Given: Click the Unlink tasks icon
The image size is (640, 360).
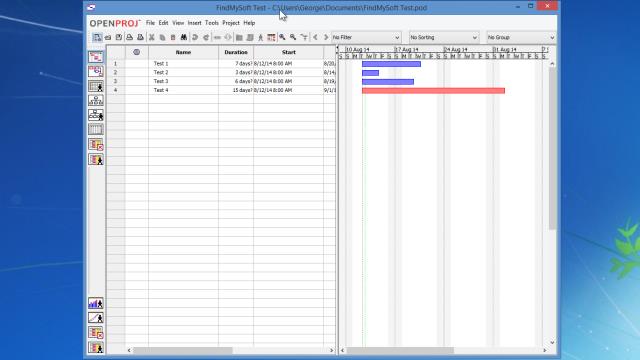Looking at the screenshot, I should tap(228, 38).
